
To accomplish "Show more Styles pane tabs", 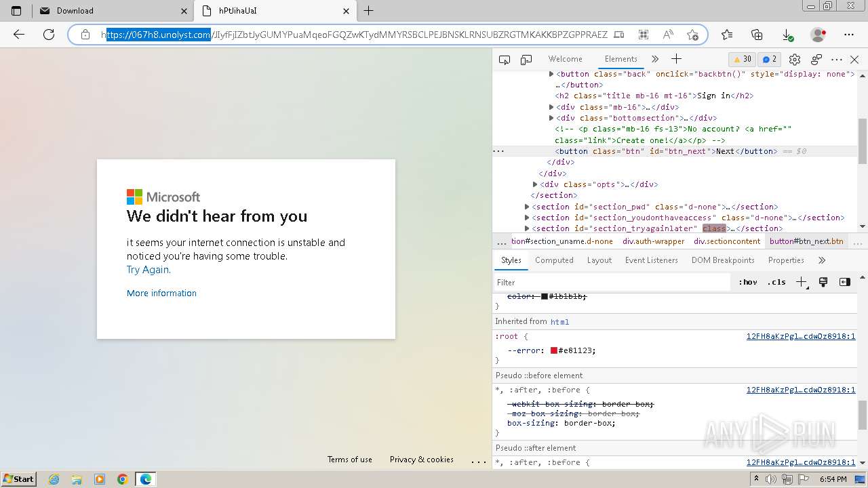I will pos(822,260).
